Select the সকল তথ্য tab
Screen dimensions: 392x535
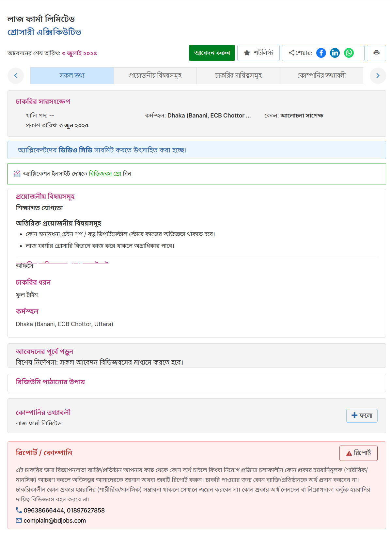pyautogui.click(x=72, y=76)
